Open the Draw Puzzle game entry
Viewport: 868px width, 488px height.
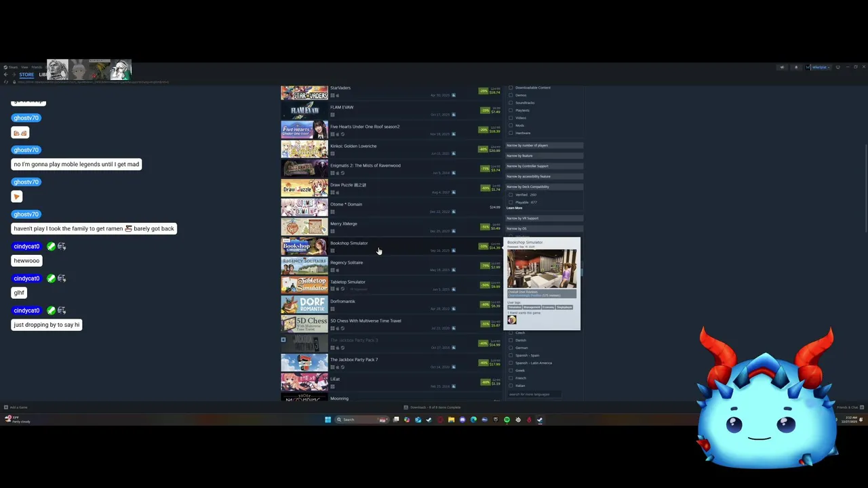click(x=392, y=188)
